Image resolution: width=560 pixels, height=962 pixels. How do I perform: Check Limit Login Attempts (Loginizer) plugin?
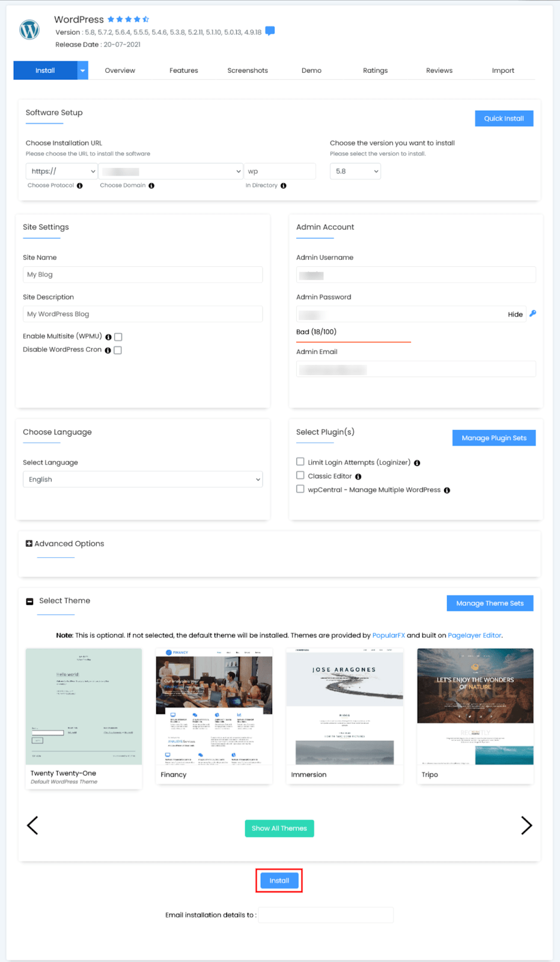pos(300,462)
